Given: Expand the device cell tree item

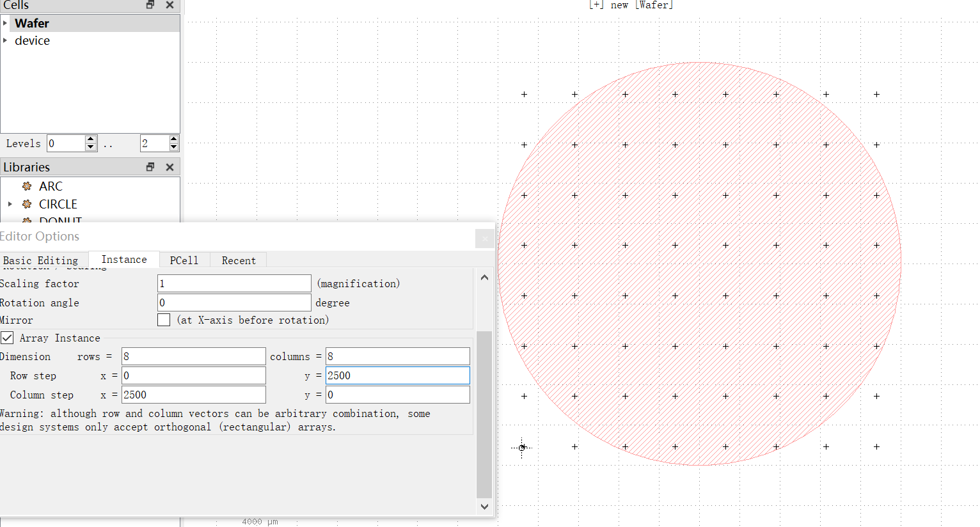Looking at the screenshot, I should (x=6, y=40).
